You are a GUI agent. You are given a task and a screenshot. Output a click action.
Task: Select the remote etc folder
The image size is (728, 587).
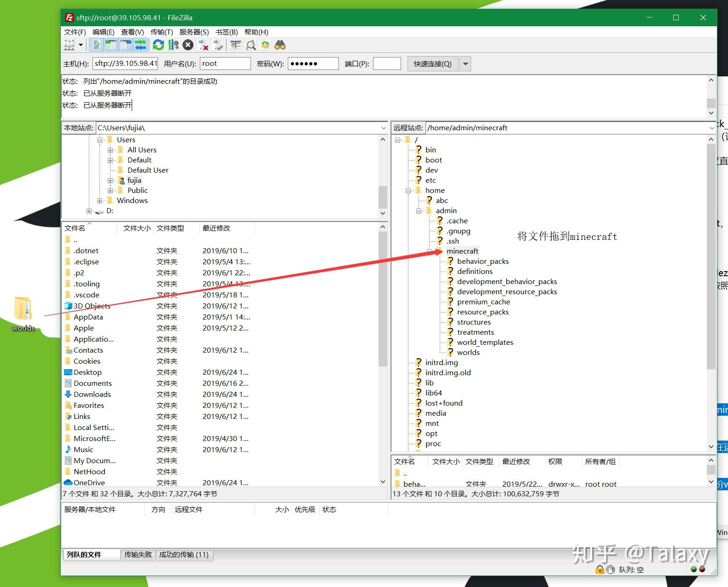coord(431,180)
